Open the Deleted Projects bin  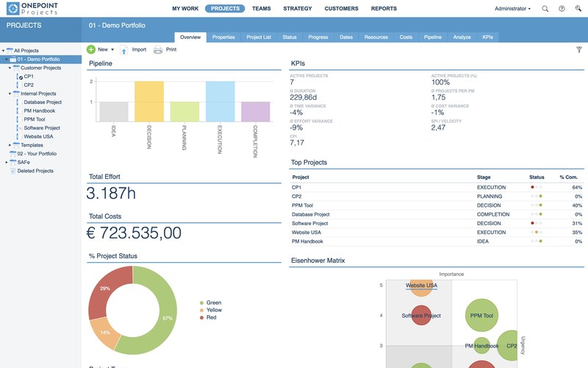click(35, 171)
